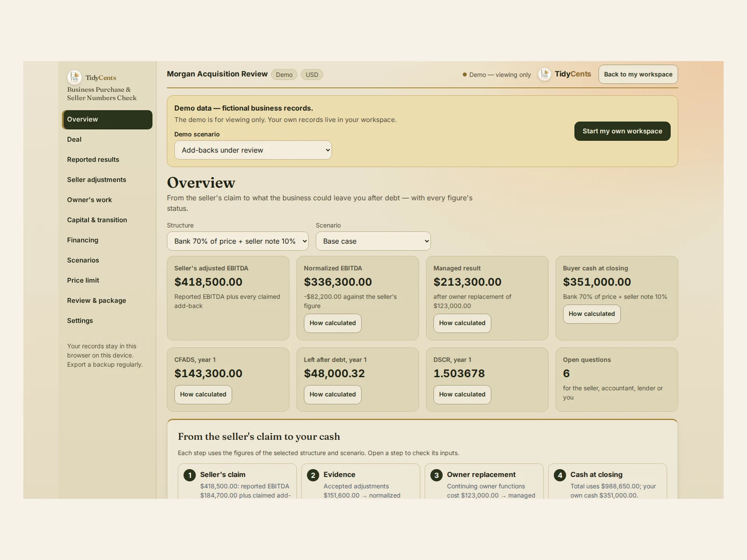The image size is (747, 560).
Task: Open the Structure dropdown
Action: coord(238,241)
